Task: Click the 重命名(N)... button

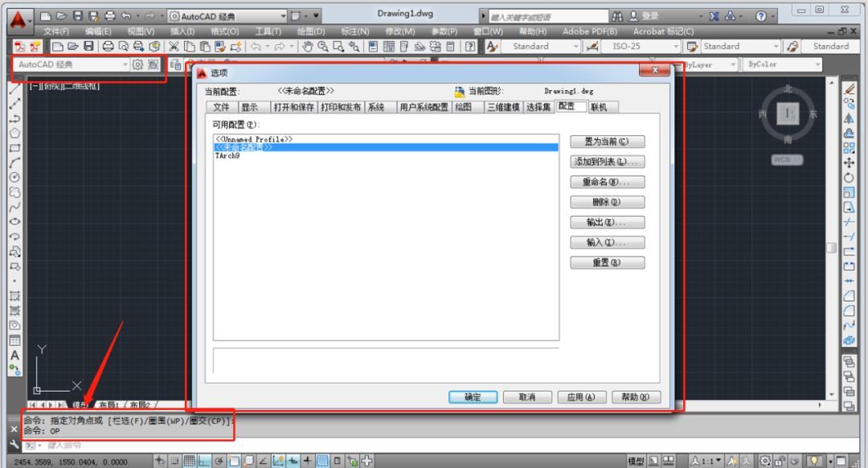Action: pos(608,182)
